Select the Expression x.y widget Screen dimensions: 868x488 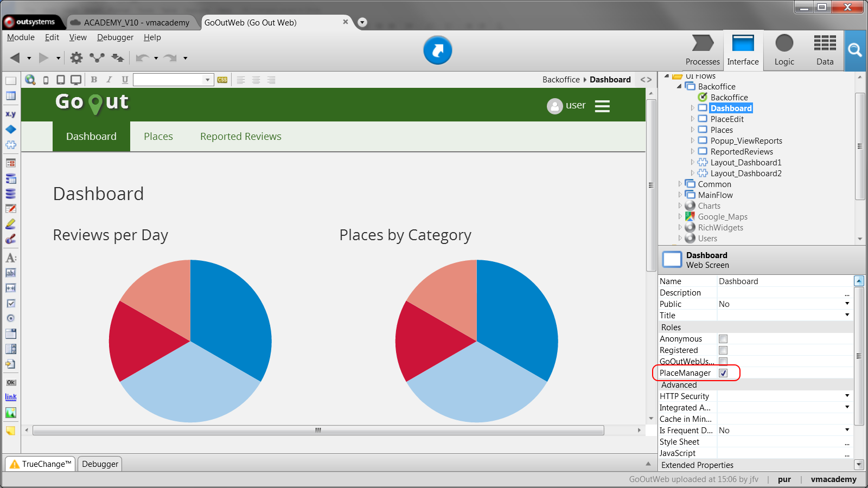tap(11, 114)
